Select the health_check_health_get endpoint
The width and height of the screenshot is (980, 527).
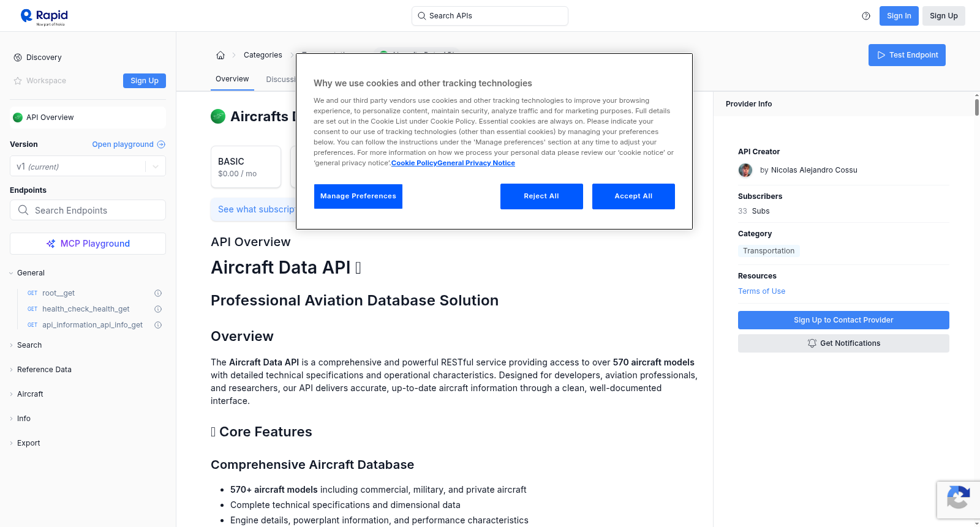pyautogui.click(x=86, y=309)
